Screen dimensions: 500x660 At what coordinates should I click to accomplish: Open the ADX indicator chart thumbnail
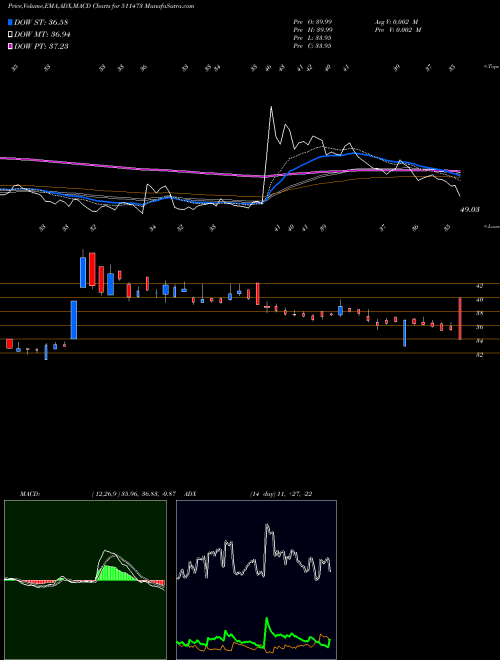coord(256,580)
